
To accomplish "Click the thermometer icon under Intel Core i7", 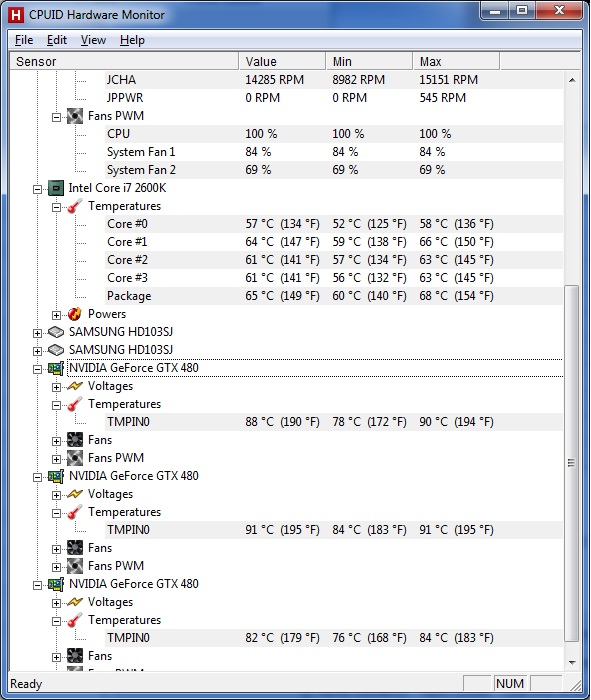I will click(x=75, y=206).
